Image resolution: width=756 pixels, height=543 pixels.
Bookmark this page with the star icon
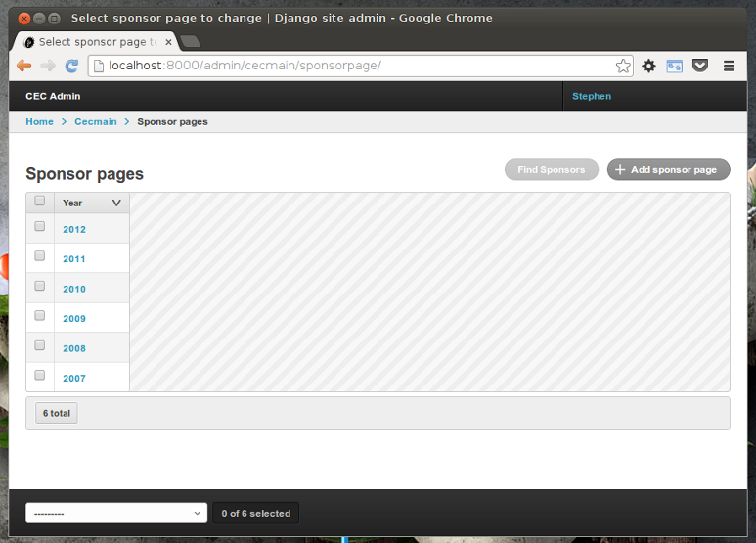pyautogui.click(x=622, y=66)
